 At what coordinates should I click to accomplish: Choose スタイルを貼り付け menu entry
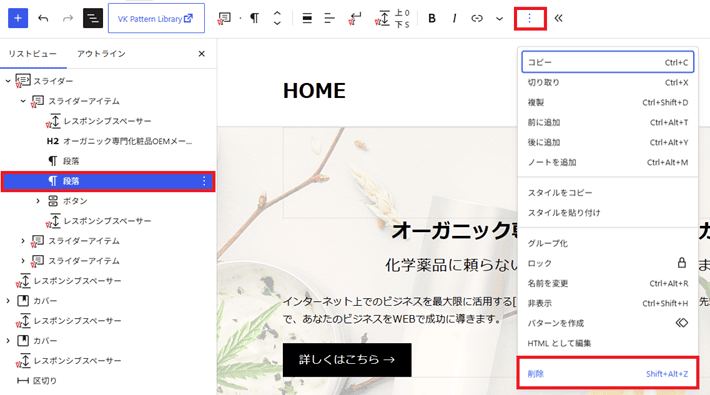(608, 212)
